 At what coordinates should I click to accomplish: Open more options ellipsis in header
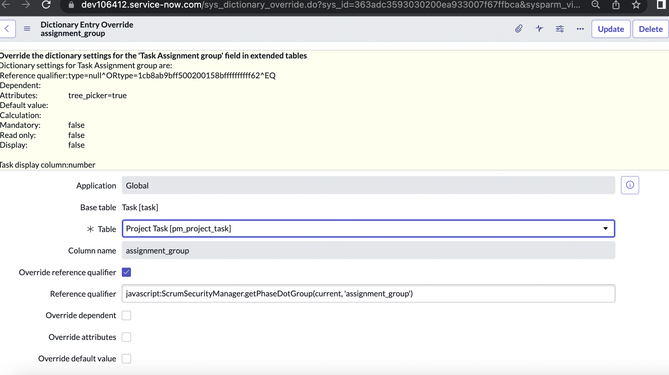coord(580,29)
